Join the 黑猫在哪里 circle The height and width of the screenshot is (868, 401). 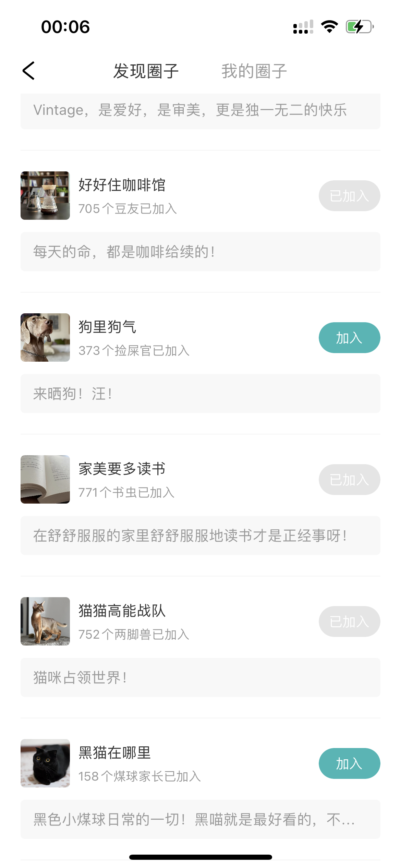pos(349,763)
